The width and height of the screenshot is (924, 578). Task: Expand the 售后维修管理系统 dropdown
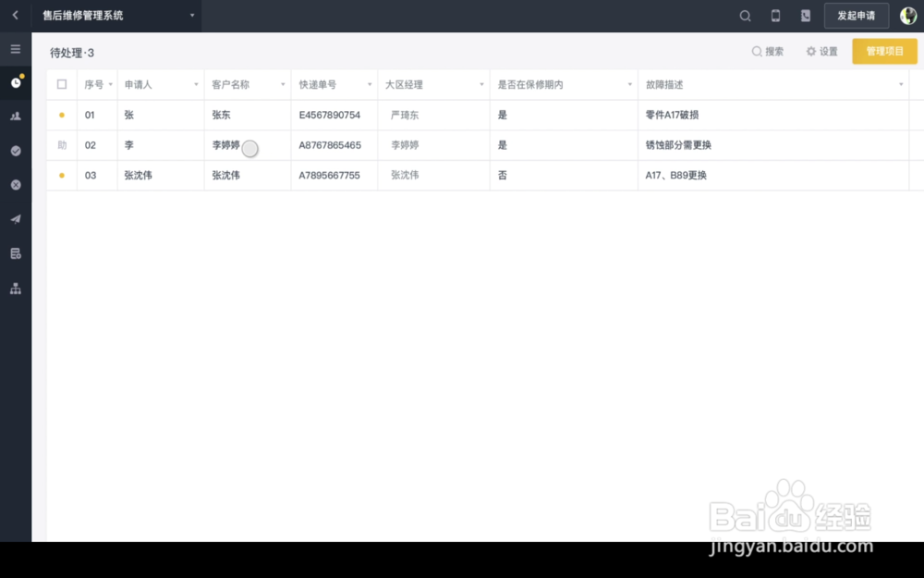(192, 16)
